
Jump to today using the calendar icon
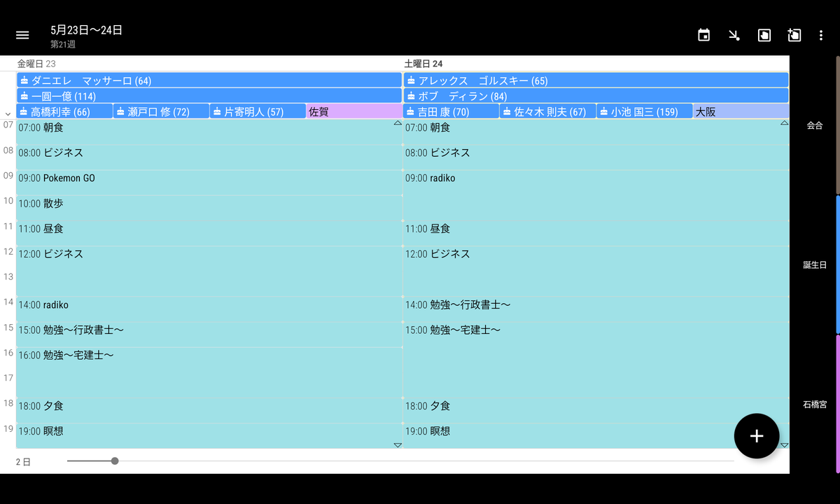tap(704, 35)
